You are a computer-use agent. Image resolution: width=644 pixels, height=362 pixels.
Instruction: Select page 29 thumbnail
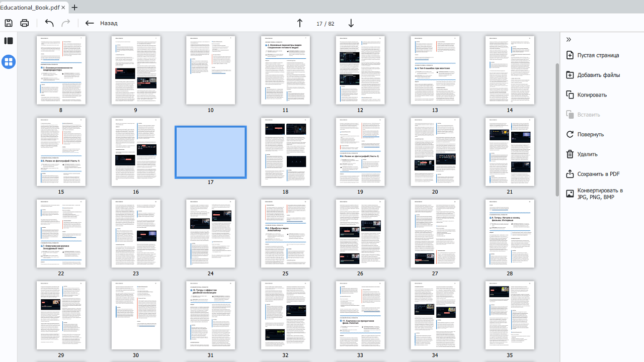pos(61,315)
